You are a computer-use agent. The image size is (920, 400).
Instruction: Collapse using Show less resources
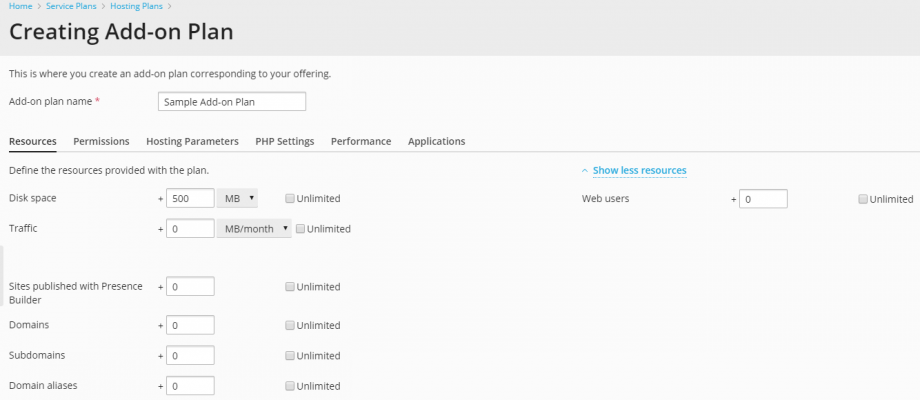point(639,171)
